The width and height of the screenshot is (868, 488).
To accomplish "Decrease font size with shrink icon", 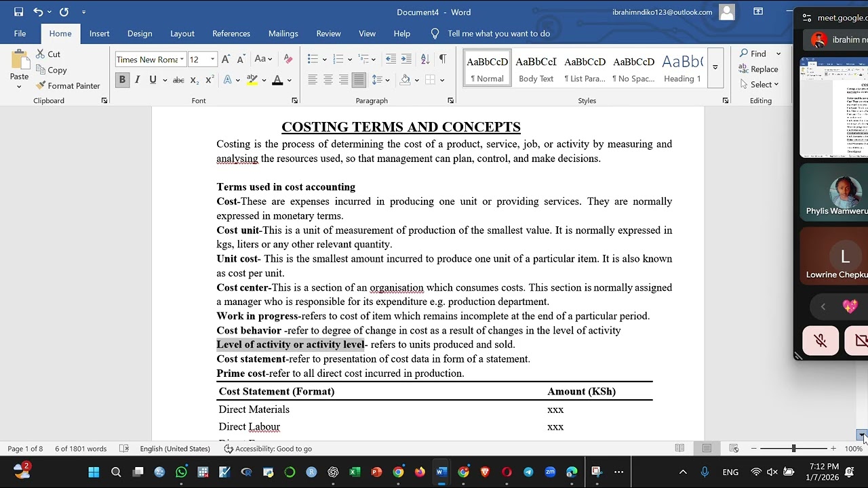I will coord(240,59).
